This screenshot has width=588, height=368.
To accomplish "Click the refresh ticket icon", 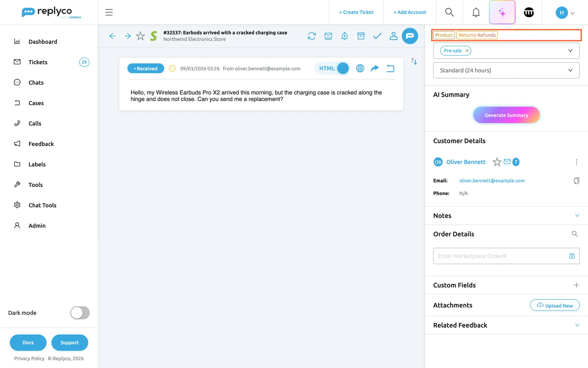I will click(312, 36).
